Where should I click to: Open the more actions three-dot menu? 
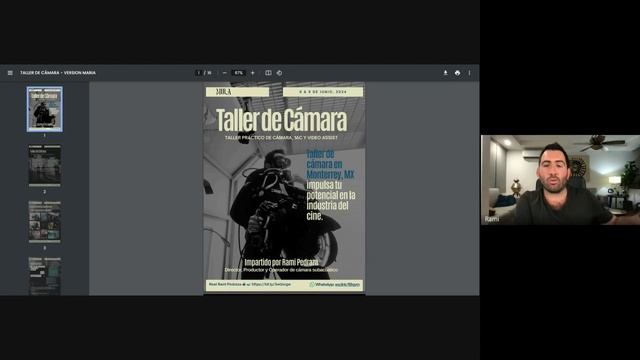469,73
